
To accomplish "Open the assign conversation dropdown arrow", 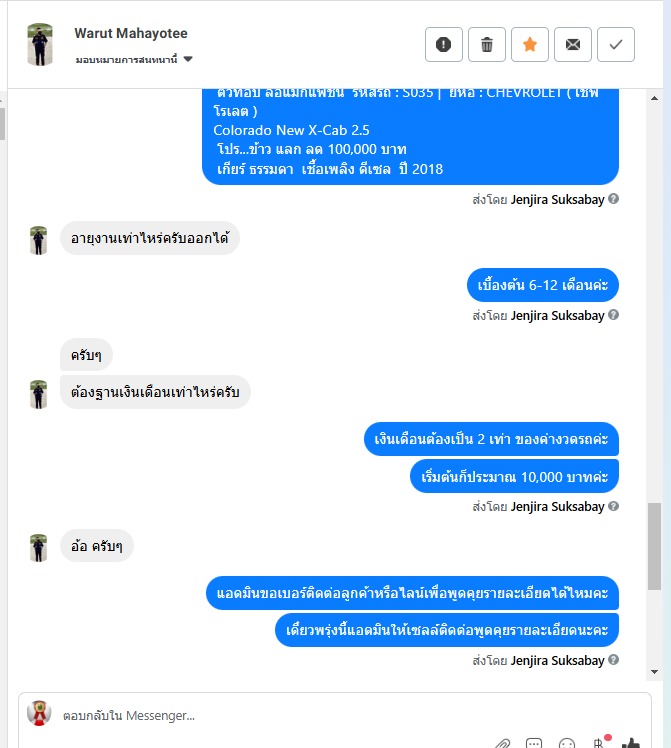I will click(x=188, y=59).
